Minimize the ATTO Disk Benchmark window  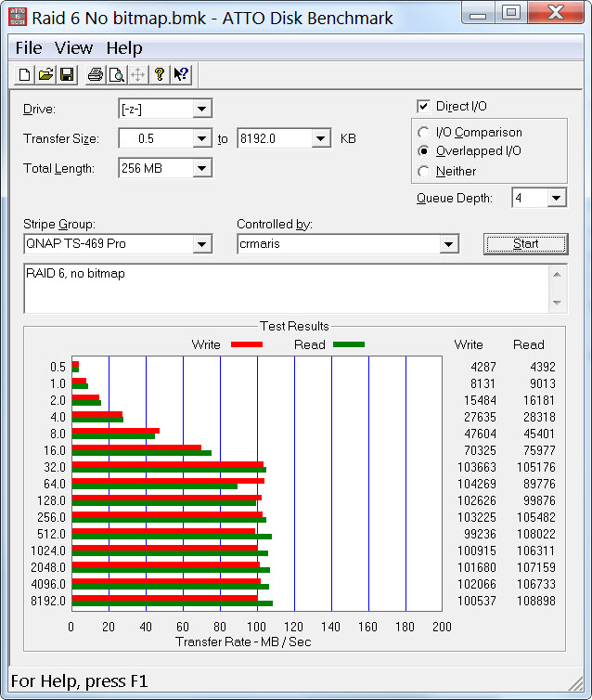click(477, 12)
